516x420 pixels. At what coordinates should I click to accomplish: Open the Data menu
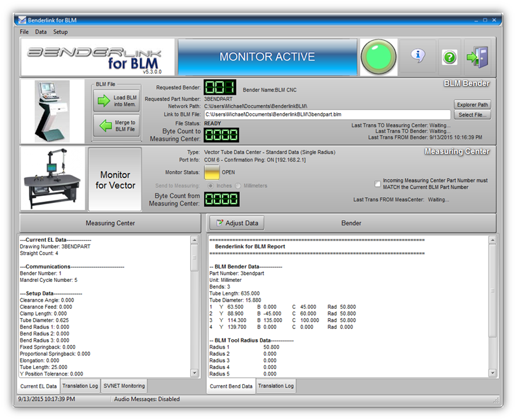[41, 31]
